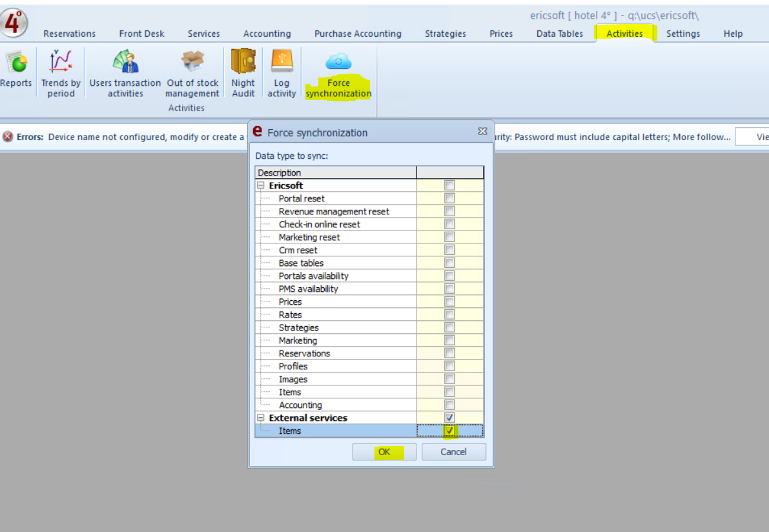
Task: Click the Description column header
Action: [336, 172]
